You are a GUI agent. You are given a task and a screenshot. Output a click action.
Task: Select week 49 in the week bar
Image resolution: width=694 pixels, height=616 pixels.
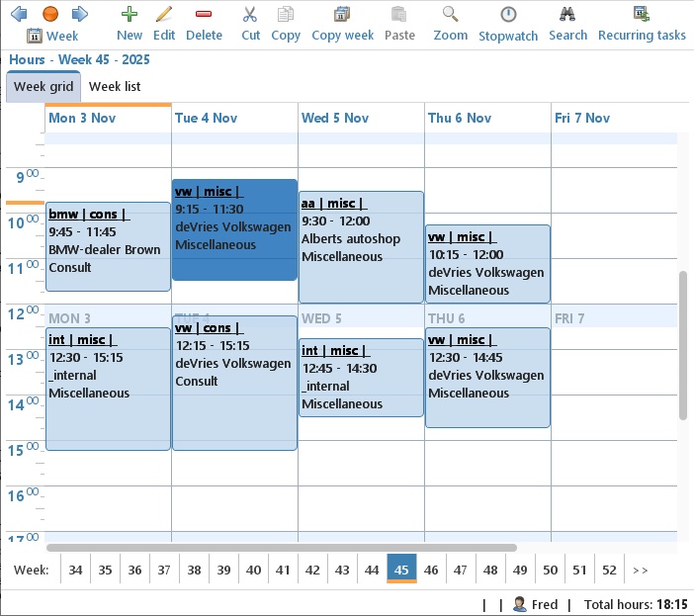tap(520, 570)
